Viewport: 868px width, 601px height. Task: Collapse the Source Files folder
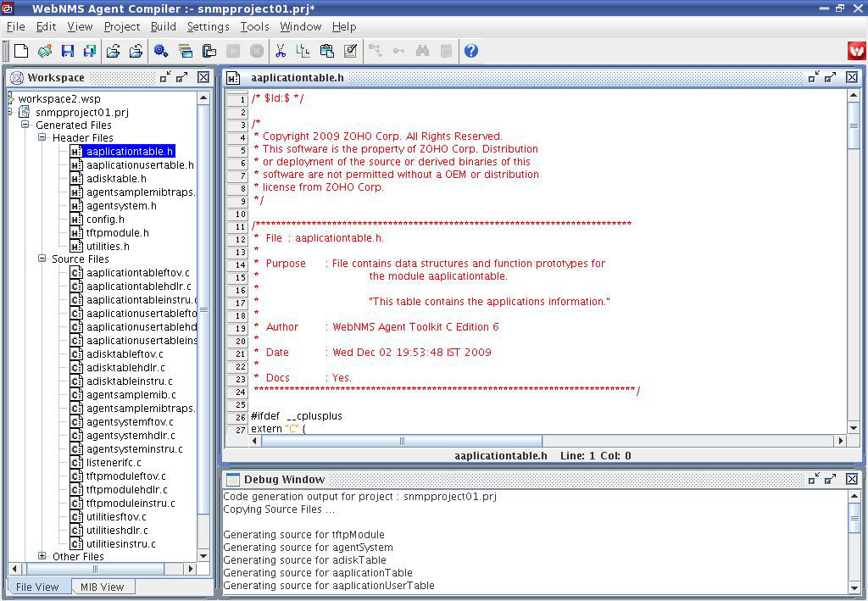[42, 259]
